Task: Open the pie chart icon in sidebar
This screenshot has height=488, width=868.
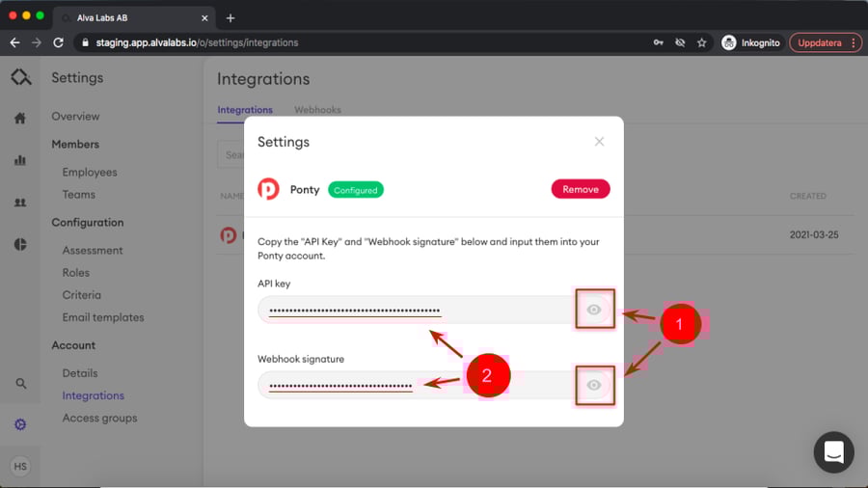Action: (20, 245)
